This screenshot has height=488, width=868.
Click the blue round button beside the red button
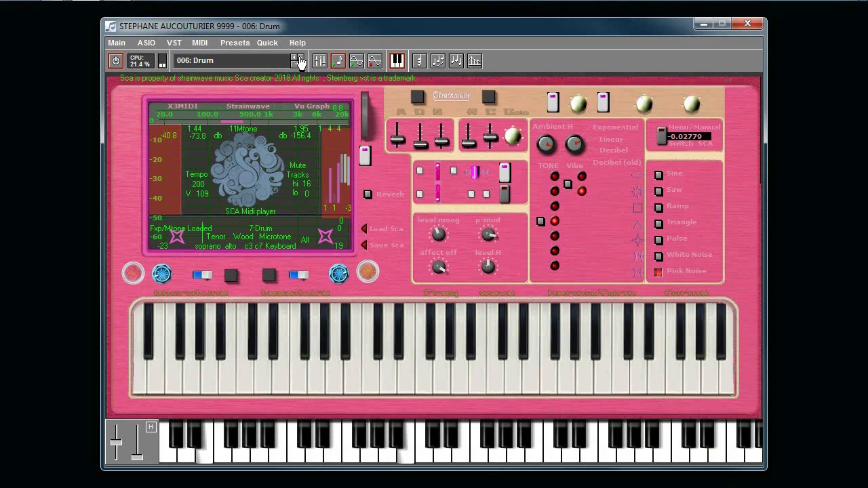(x=161, y=273)
